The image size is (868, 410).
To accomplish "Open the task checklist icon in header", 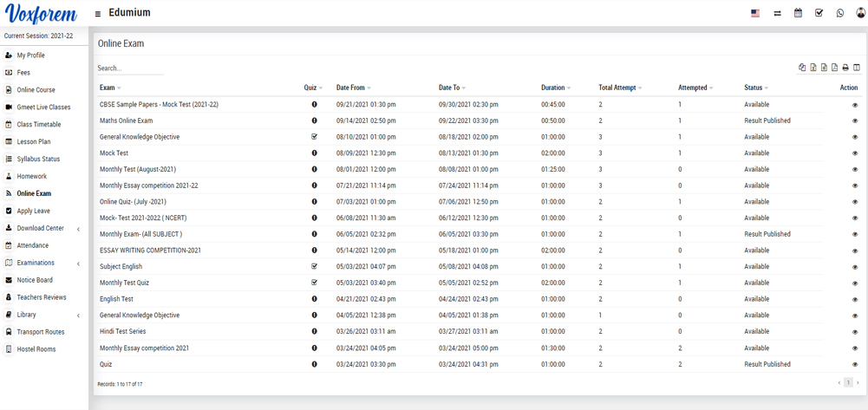I will point(819,13).
